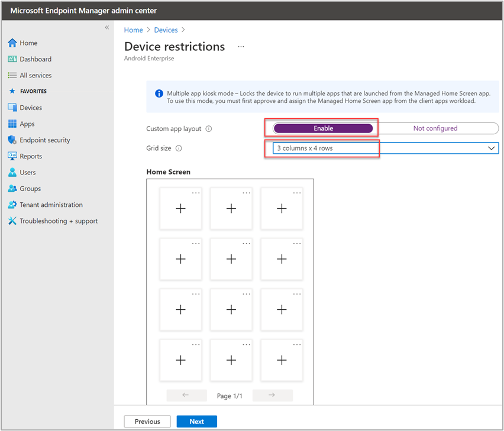Viewport: 504px width, 431px height.
Task: Set Custom app layout to Not configured
Action: point(435,128)
